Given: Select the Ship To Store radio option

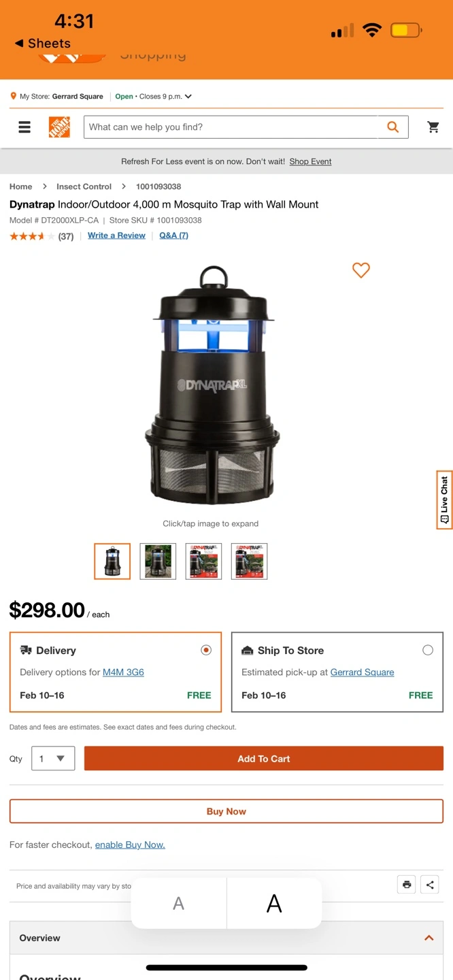Looking at the screenshot, I should [x=428, y=650].
